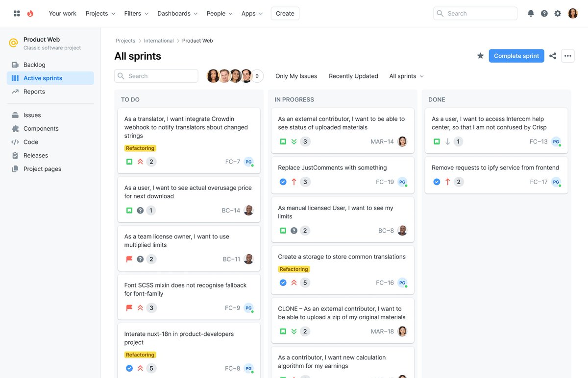
Task: Click Refactoring label on FC-8 card
Action: tap(140, 355)
